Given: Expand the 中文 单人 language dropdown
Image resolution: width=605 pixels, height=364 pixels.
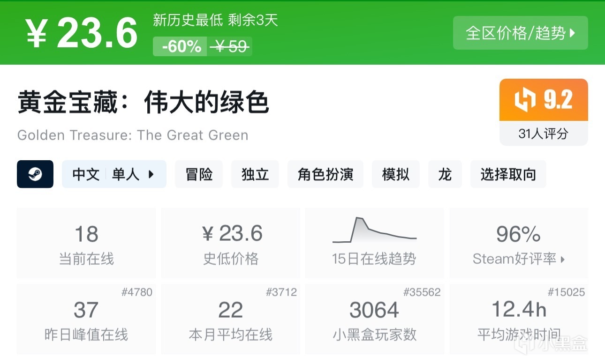Looking at the screenshot, I should [114, 174].
